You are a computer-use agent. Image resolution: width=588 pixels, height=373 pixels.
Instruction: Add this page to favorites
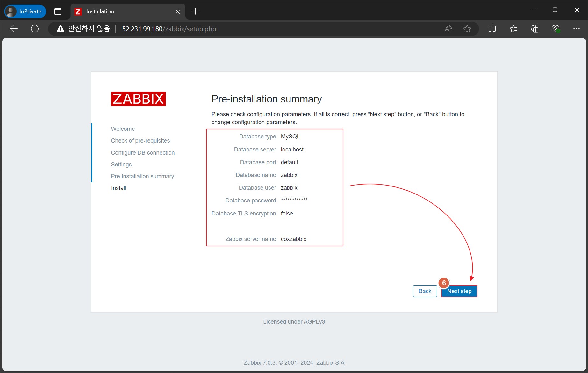tap(467, 29)
